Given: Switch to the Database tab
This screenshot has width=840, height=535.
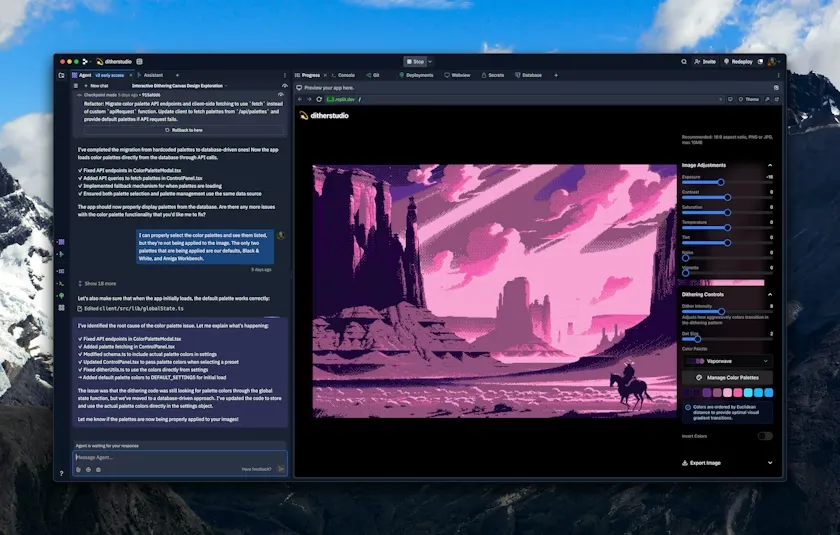Looking at the screenshot, I should coord(528,75).
